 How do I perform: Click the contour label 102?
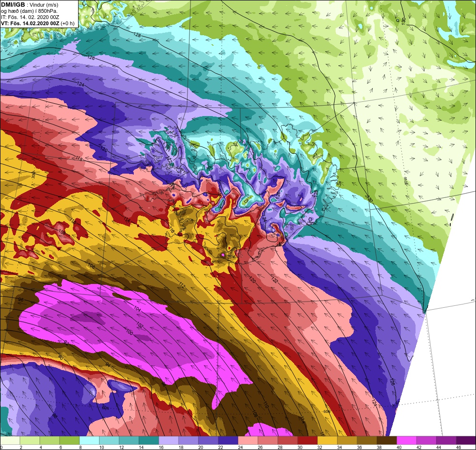(139, 325)
